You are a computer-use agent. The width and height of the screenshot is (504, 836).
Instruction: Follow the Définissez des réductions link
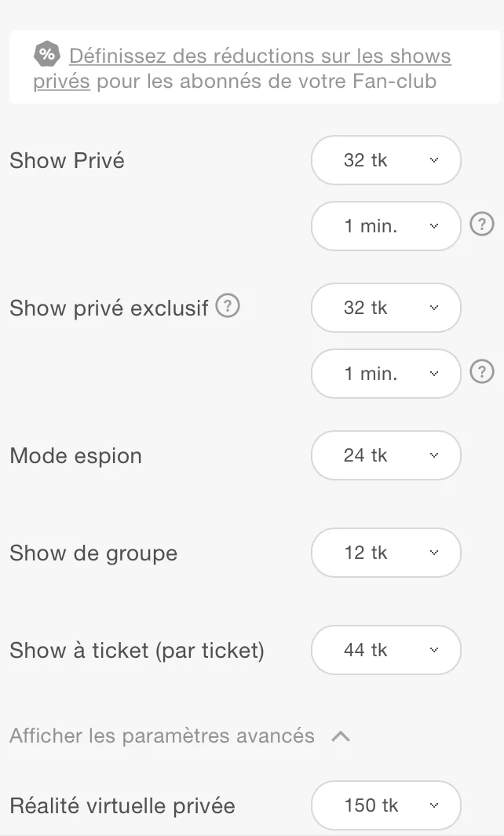click(259, 57)
